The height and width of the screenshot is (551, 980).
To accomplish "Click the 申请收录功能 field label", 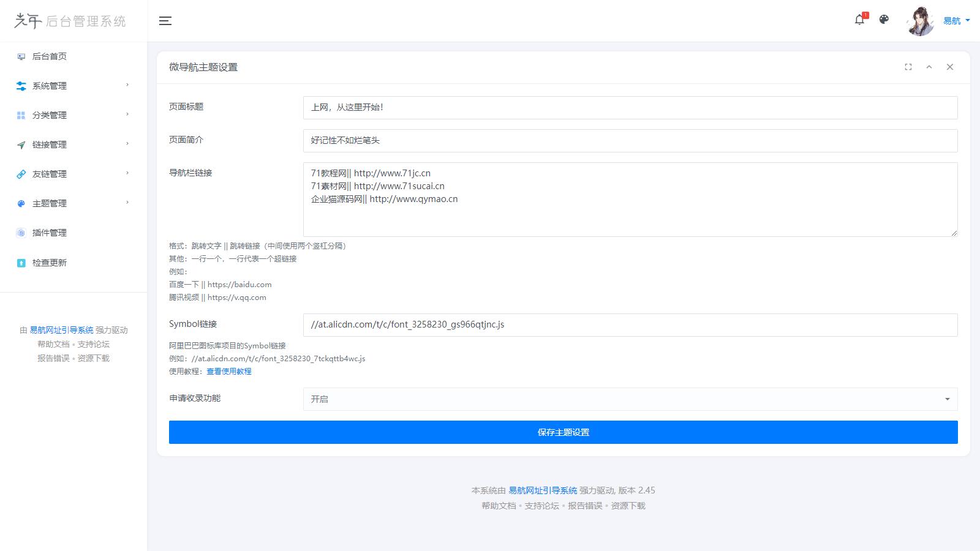I will pos(195,398).
